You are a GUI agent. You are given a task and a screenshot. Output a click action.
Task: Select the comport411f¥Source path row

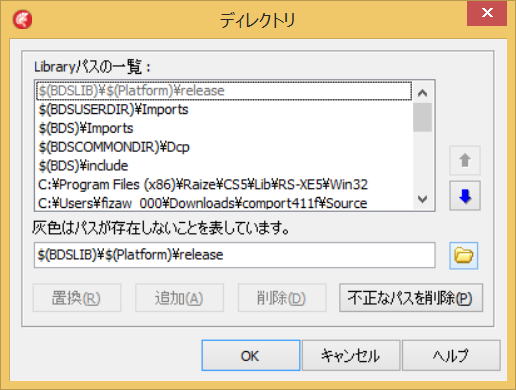point(224,202)
